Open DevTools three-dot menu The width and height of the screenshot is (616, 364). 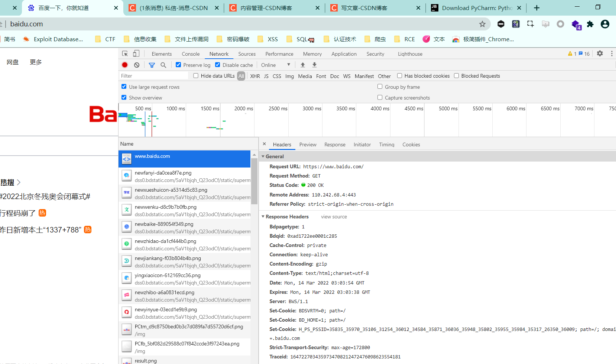(612, 53)
